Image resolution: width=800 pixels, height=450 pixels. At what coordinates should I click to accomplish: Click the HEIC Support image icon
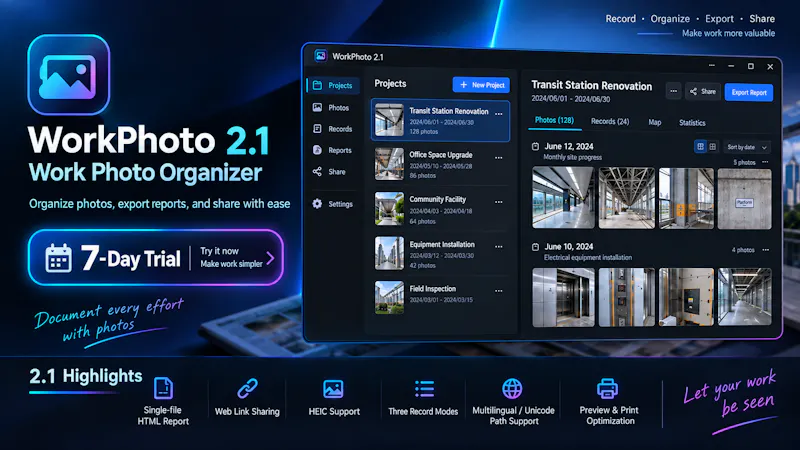tap(333, 389)
